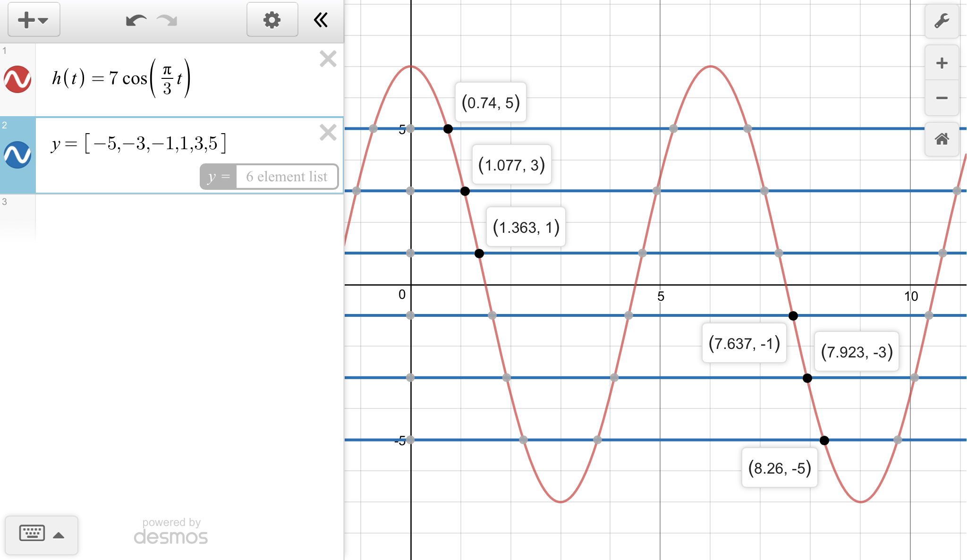Open the Add Item plus menu
This screenshot has width=967, height=560.
(34, 20)
